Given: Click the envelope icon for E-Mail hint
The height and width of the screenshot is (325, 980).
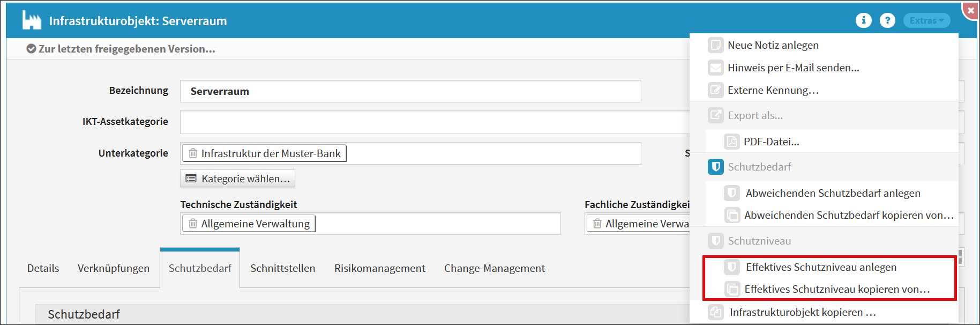Looking at the screenshot, I should [715, 68].
